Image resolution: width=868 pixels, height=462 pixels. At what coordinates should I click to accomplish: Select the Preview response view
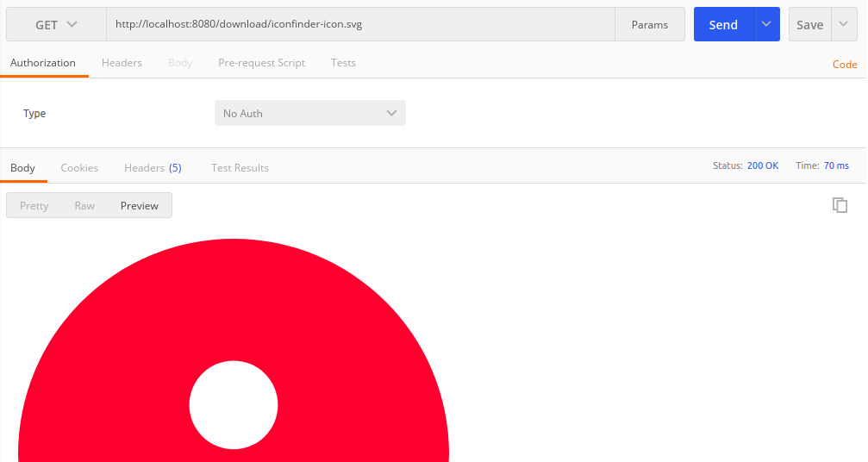140,206
